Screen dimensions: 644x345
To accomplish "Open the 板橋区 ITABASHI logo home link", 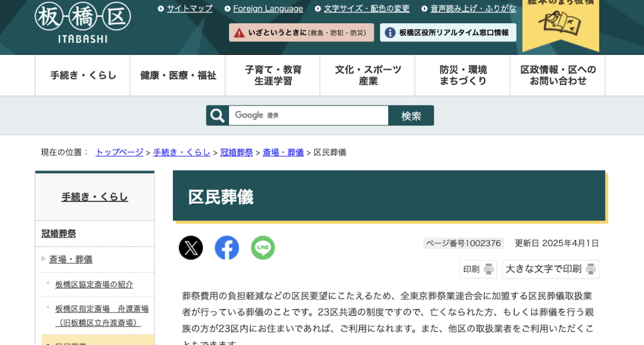I will pos(83,21).
